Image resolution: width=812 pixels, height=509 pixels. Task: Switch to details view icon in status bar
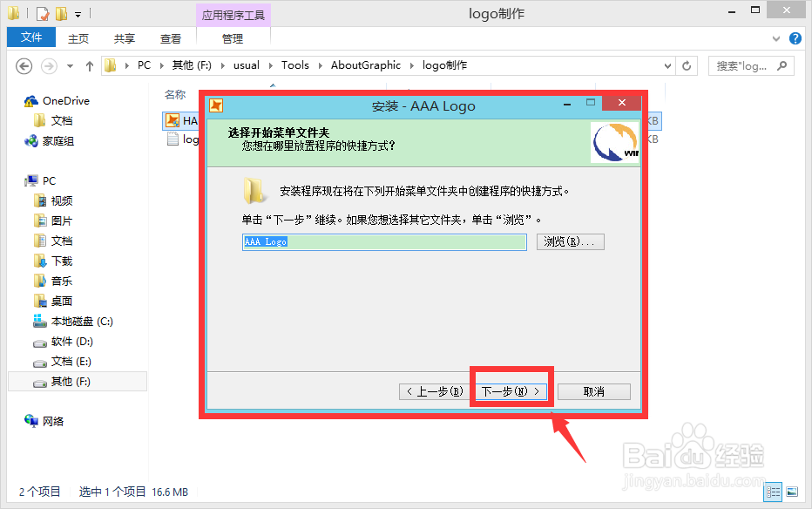tap(773, 492)
